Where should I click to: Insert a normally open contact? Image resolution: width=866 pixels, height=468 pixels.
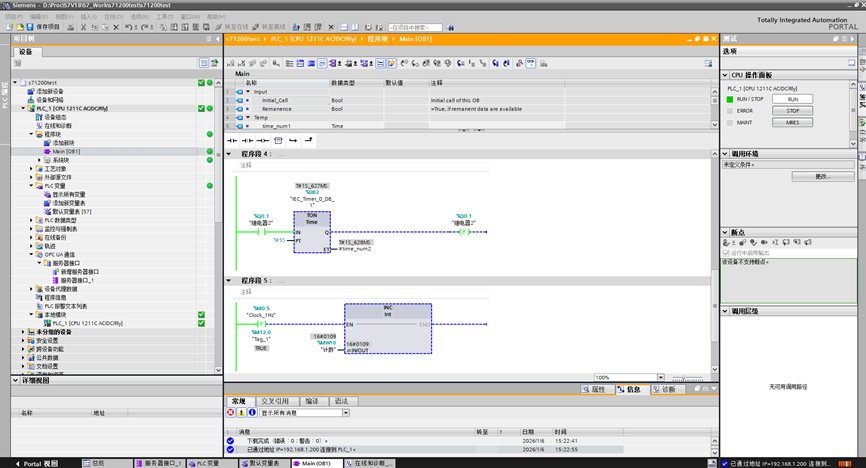click(x=232, y=140)
